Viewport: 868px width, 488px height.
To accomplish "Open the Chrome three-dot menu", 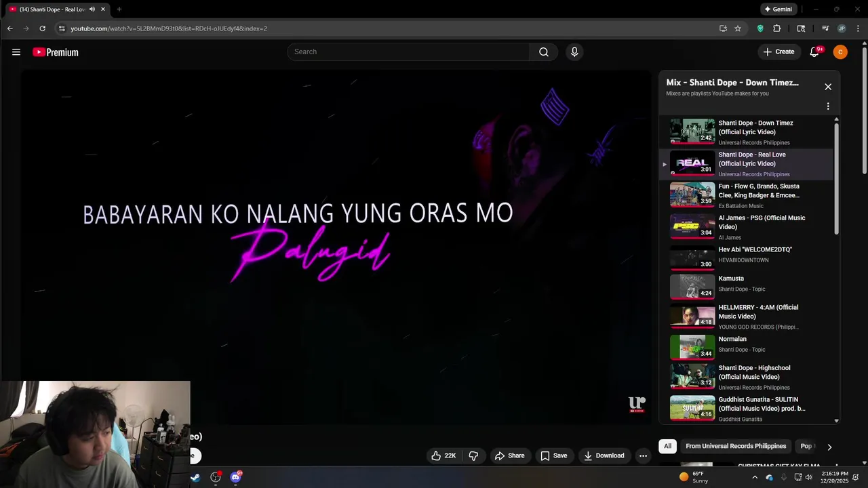I will coord(857,28).
